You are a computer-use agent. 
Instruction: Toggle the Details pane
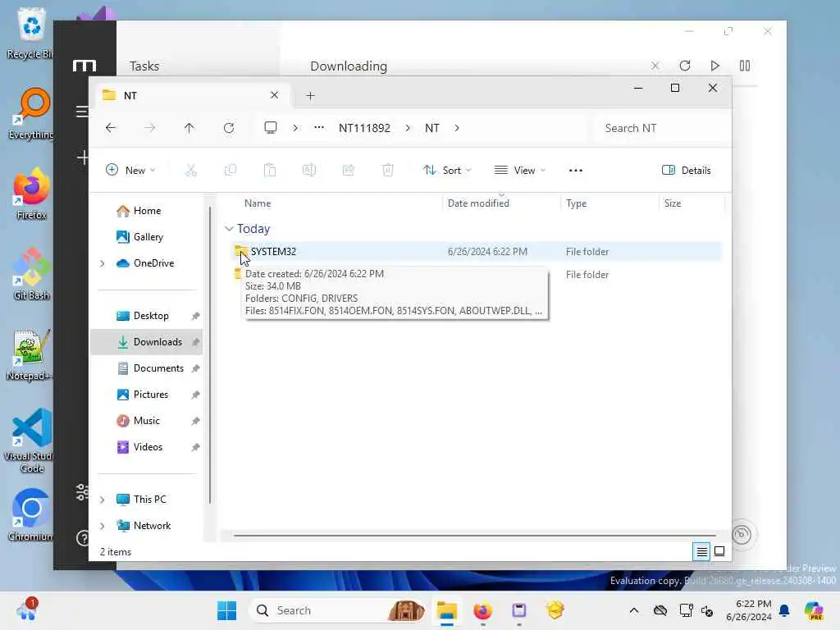click(x=687, y=171)
